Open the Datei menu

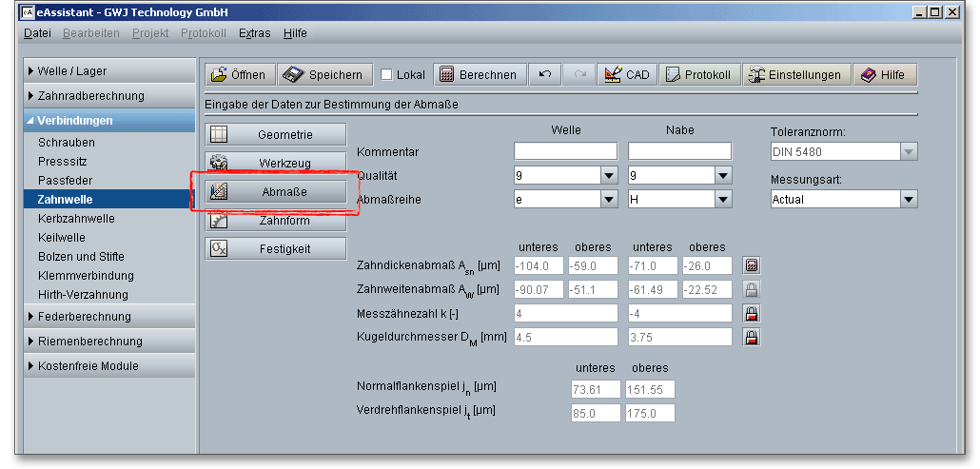(x=37, y=32)
